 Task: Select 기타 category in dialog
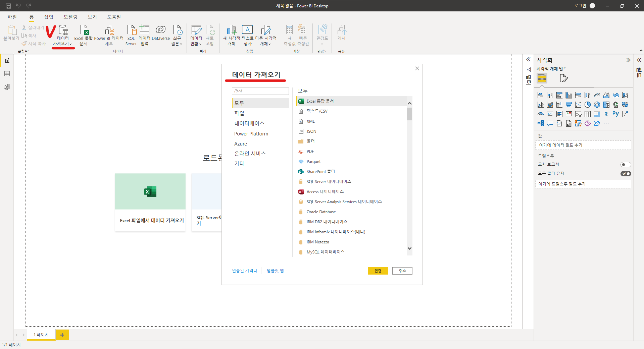(x=260, y=164)
